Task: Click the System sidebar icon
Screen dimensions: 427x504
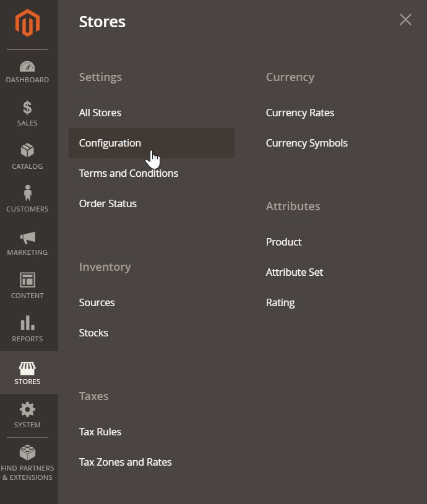Action: [x=27, y=415]
